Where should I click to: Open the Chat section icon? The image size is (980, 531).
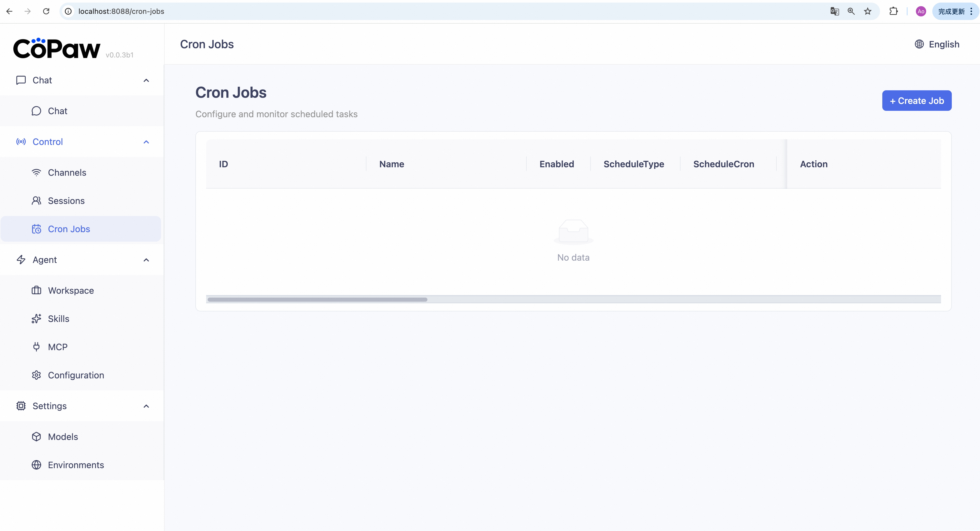pos(21,80)
